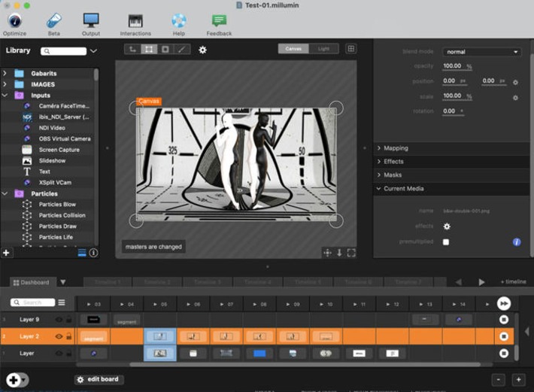Screen dimensions: 534x392
Task: Add a new timeline
Action: pyautogui.click(x=513, y=281)
